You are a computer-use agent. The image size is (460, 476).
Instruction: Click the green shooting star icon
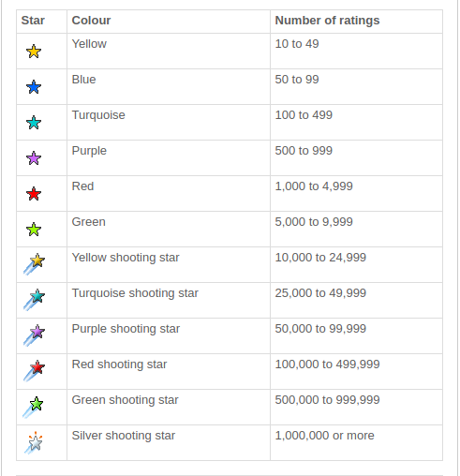click(33, 407)
